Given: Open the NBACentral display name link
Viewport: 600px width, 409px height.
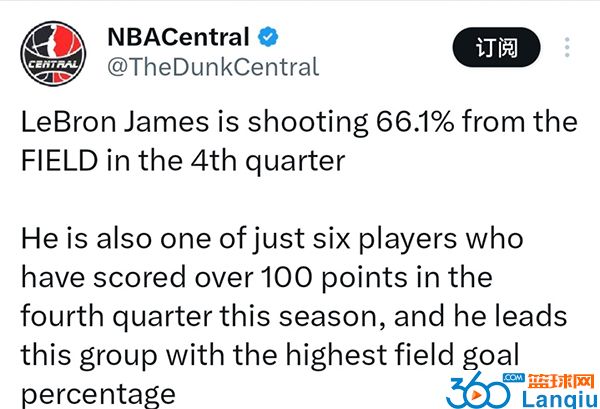Looking at the screenshot, I should pyautogui.click(x=178, y=37).
